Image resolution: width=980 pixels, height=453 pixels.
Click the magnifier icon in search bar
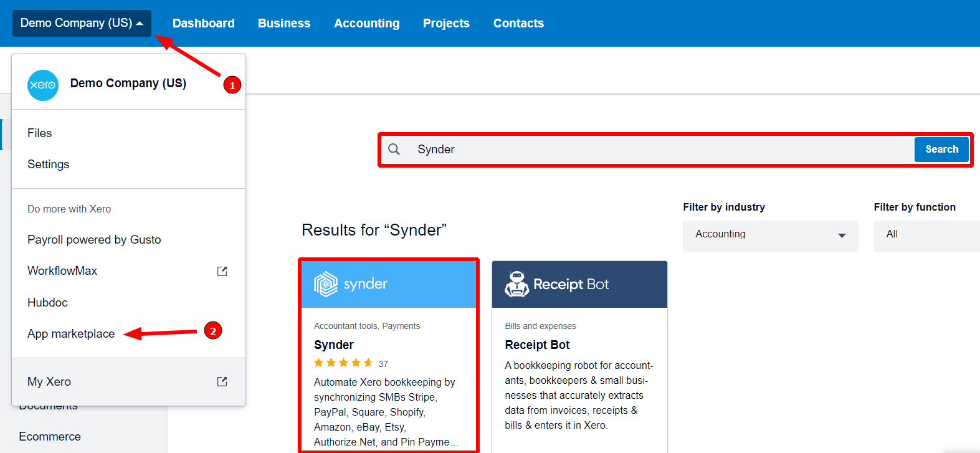[x=394, y=150]
